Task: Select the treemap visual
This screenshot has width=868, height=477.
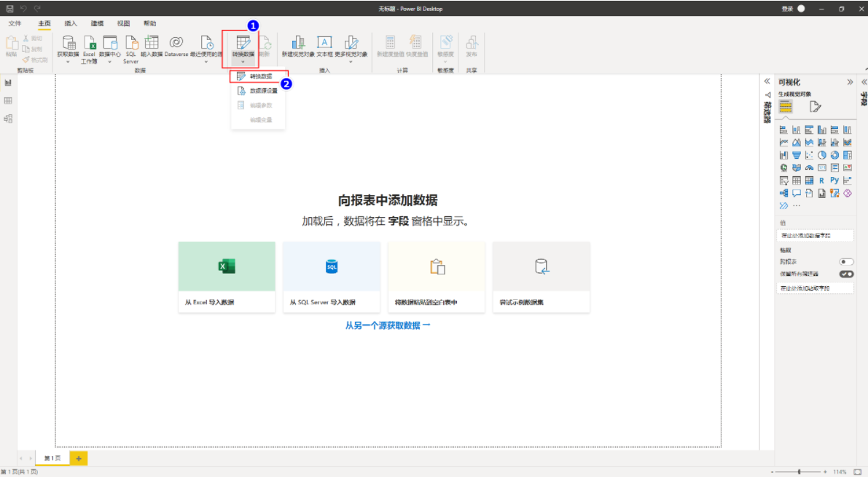Action: click(848, 156)
